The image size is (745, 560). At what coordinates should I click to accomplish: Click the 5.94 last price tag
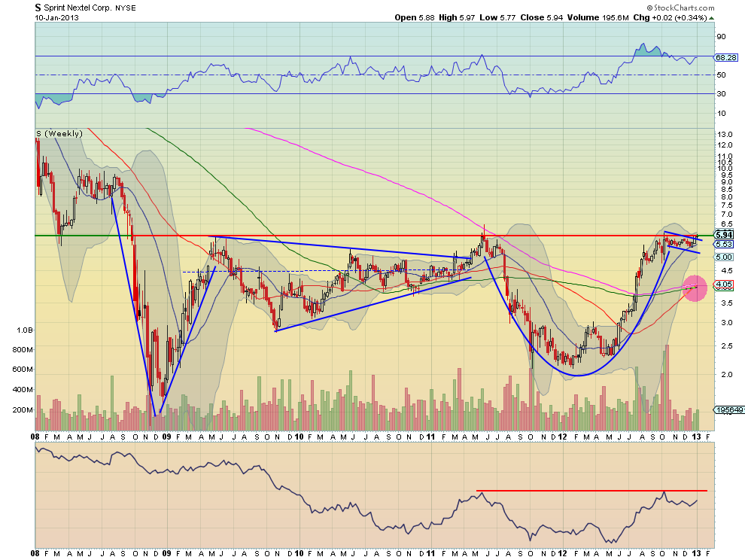coord(724,235)
